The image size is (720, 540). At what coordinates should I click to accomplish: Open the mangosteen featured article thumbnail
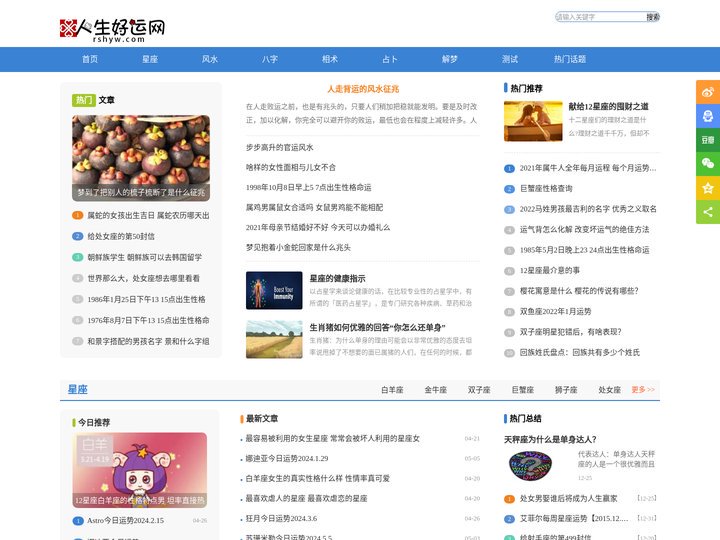(141, 158)
